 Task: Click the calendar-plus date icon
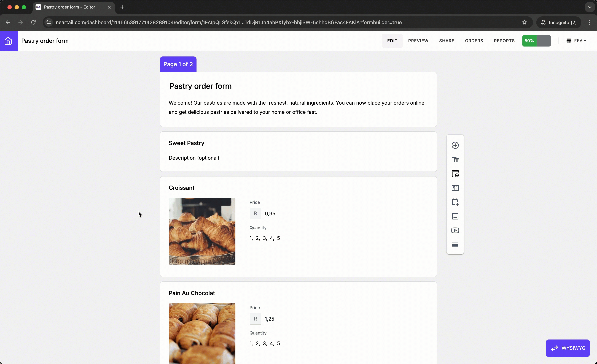click(455, 202)
